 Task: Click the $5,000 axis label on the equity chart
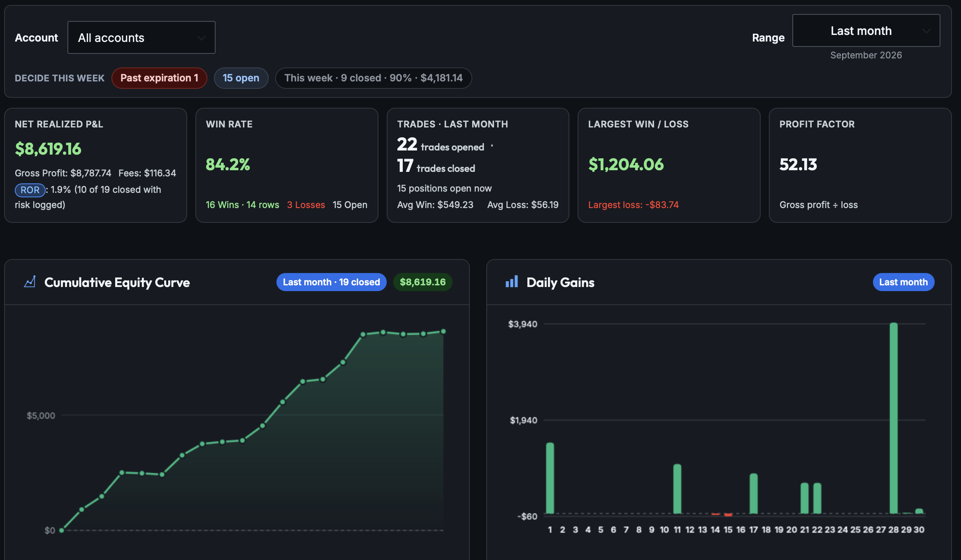pyautogui.click(x=41, y=416)
